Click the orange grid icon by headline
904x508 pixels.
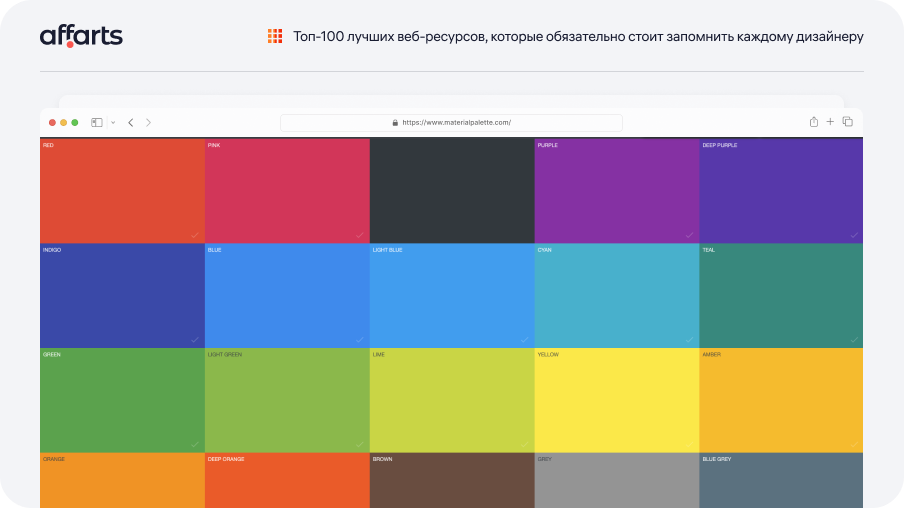point(275,36)
